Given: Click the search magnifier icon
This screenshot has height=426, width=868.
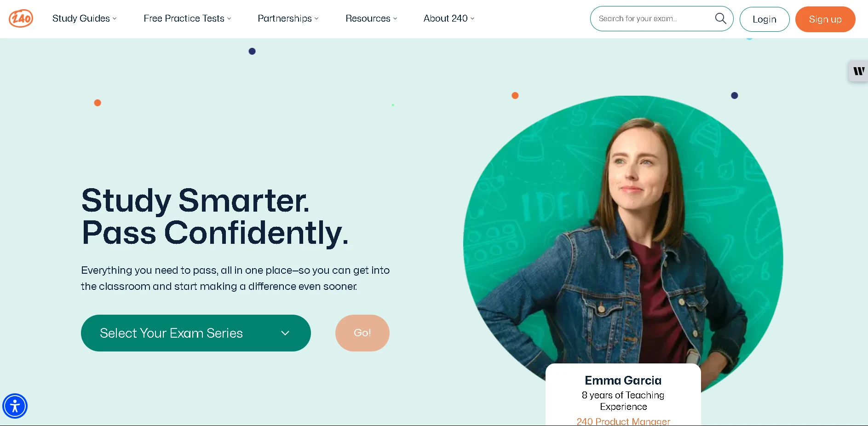Looking at the screenshot, I should [720, 18].
